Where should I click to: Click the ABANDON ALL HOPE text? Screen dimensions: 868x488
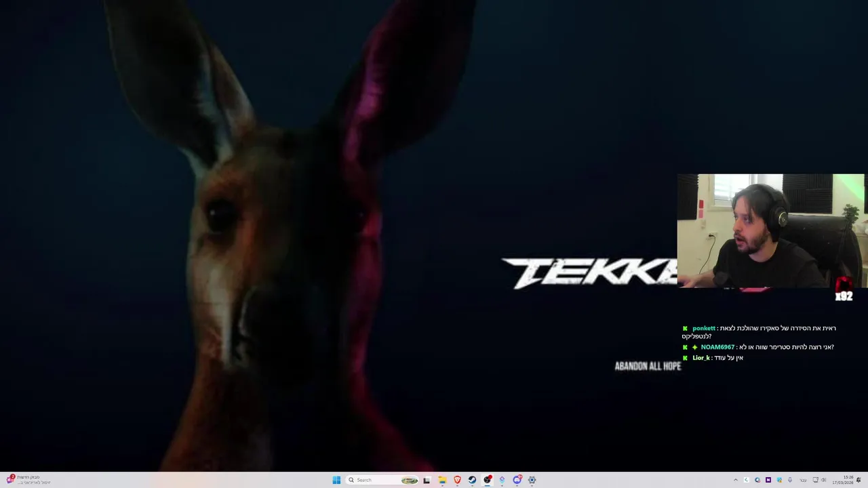point(648,366)
